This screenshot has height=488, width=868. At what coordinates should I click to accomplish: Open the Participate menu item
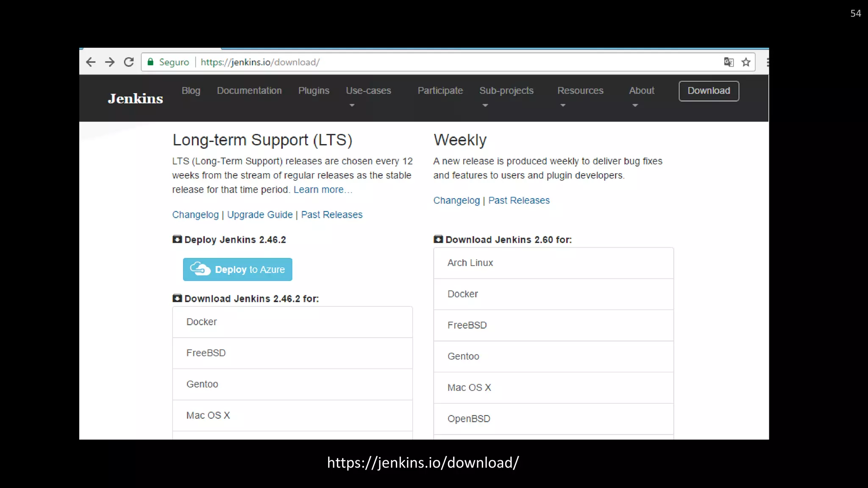tap(440, 91)
